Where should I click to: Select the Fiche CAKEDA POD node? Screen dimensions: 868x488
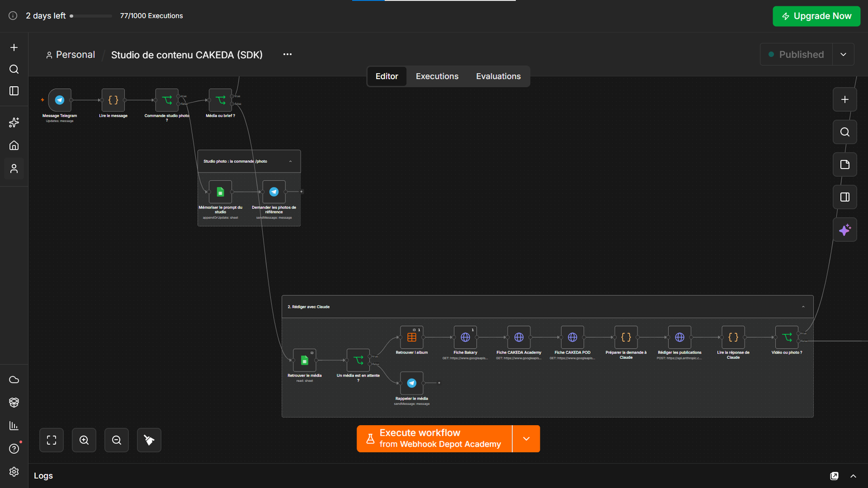pos(572,337)
